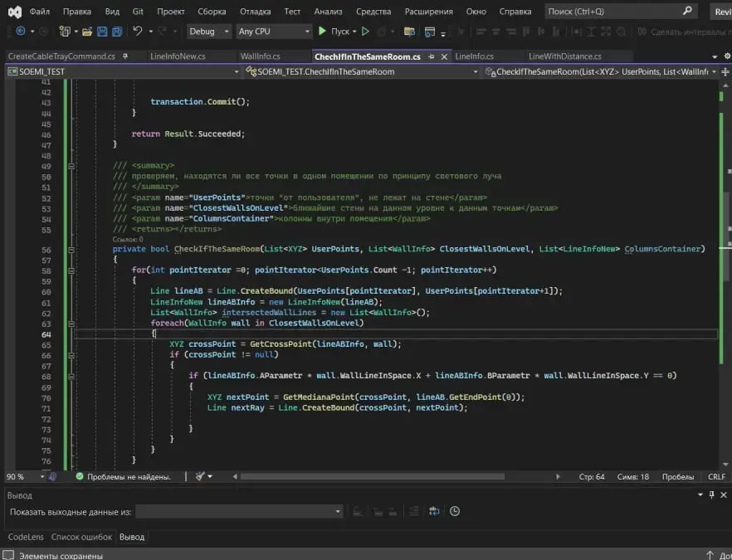Click the Поиск (Ctrl+Q) search box

618,11
